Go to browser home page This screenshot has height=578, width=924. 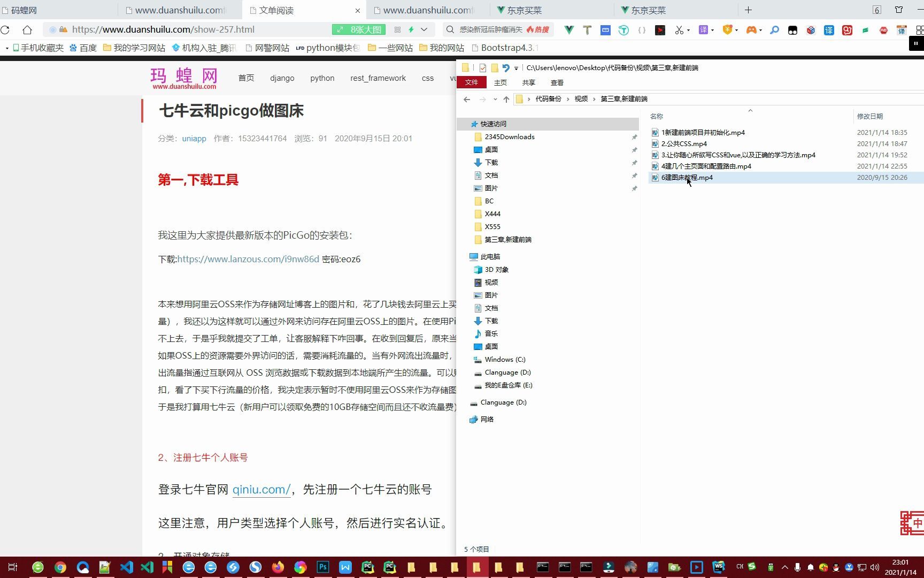(27, 30)
